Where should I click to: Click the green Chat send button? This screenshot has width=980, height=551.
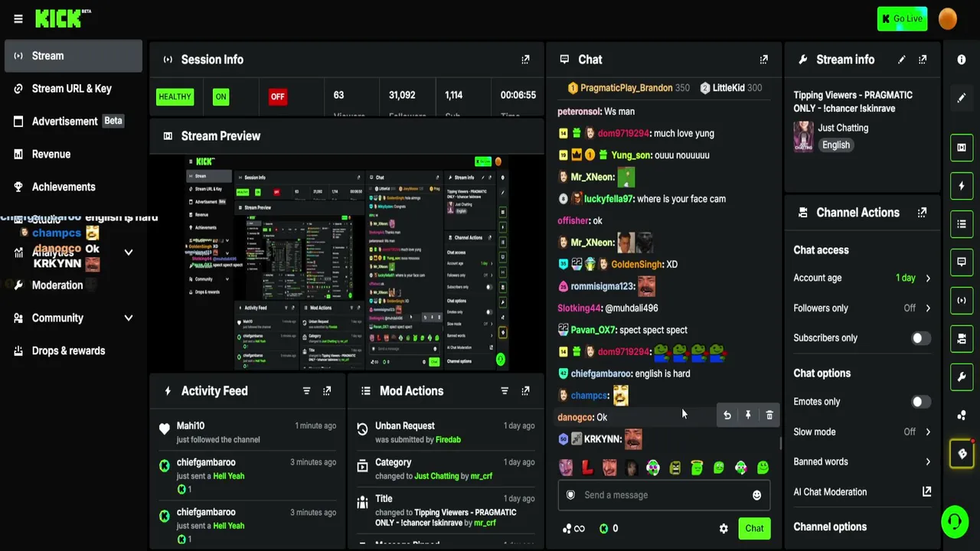pyautogui.click(x=754, y=529)
